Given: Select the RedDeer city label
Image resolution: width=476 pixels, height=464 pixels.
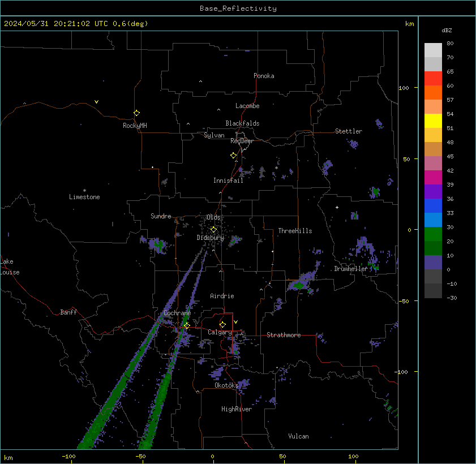Looking at the screenshot, I should tap(242, 141).
